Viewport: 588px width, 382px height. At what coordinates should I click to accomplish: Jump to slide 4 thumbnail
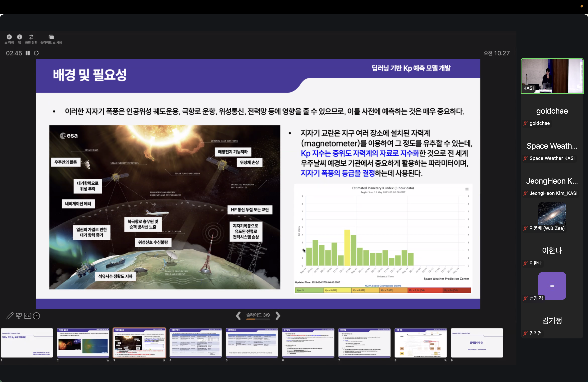click(196, 343)
